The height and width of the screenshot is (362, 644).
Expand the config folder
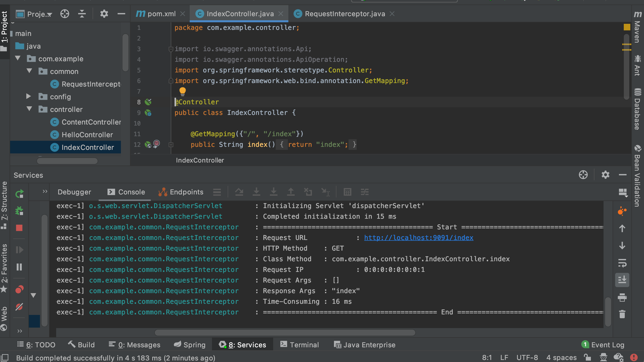coord(29,96)
